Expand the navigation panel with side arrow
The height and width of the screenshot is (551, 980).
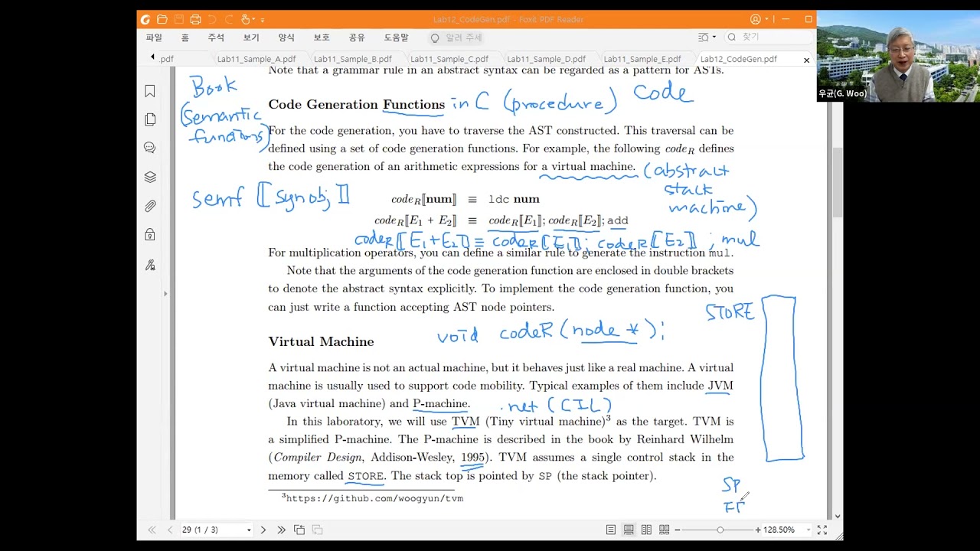coord(165,294)
